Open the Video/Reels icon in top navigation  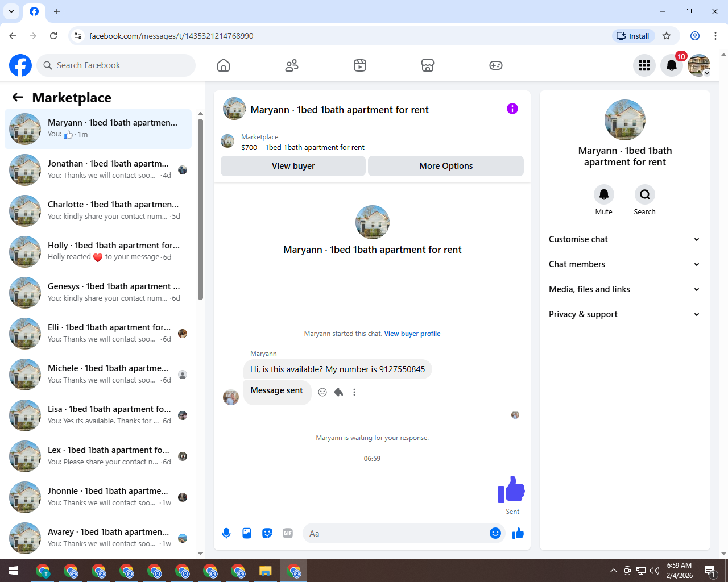pyautogui.click(x=360, y=65)
